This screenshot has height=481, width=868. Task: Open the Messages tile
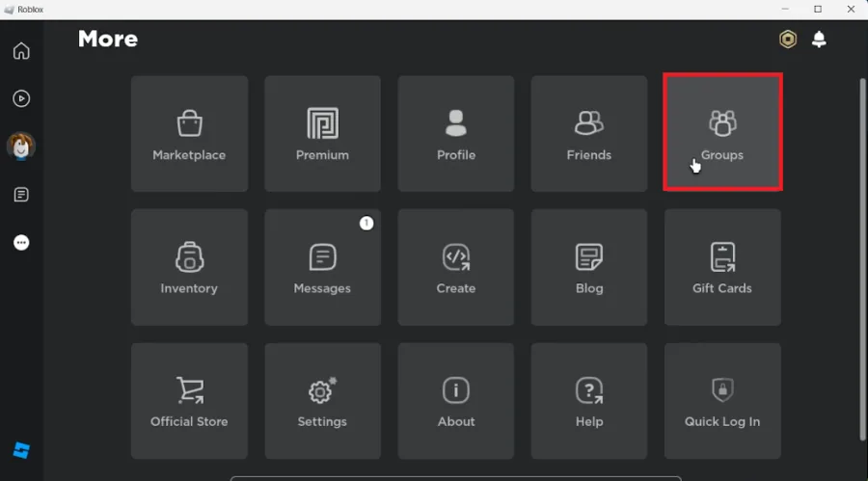click(x=323, y=267)
